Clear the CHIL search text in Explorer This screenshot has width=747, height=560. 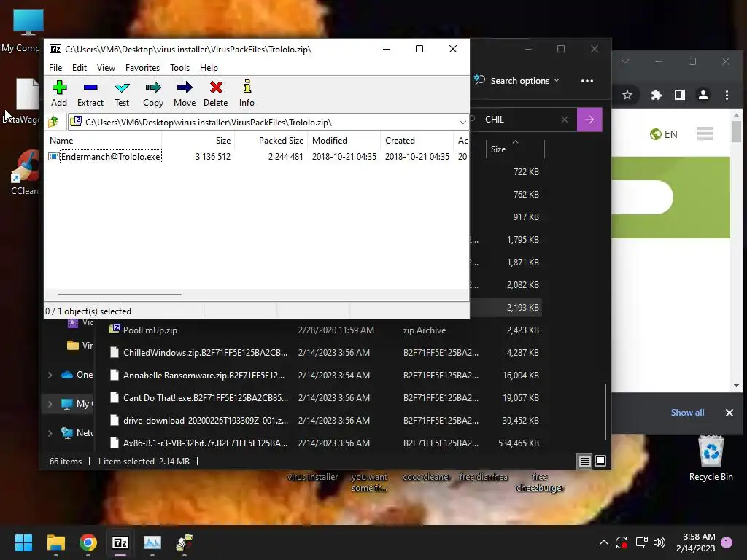[x=565, y=120]
